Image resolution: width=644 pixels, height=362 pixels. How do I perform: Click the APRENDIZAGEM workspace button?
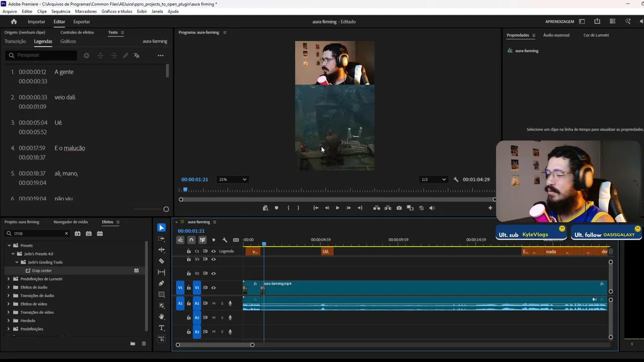[559, 22]
